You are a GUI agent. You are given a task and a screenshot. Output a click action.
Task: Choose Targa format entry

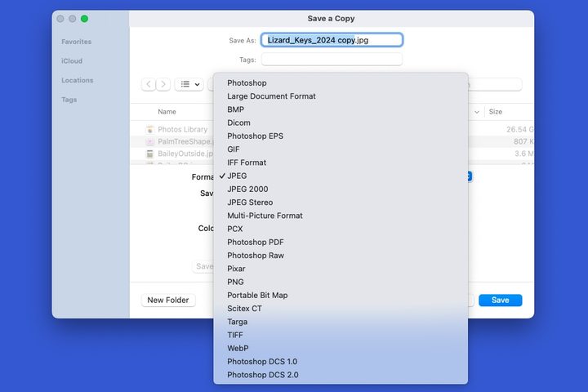point(341,322)
